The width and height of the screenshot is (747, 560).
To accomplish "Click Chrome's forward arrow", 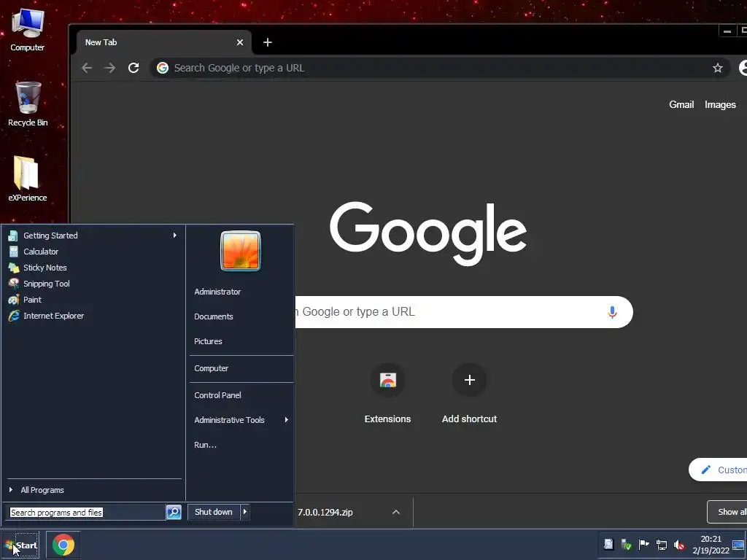I will coord(110,68).
